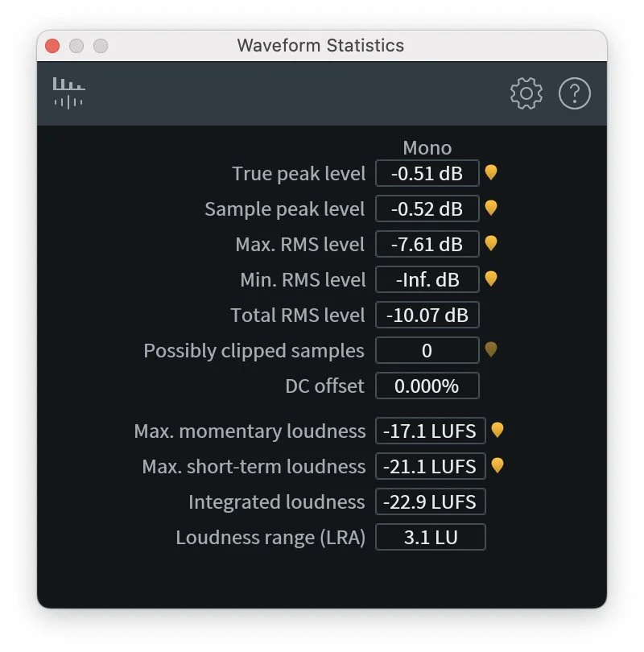This screenshot has width=644, height=652.
Task: Select the Sample peak level value -0.52 dB
Action: 427,208
